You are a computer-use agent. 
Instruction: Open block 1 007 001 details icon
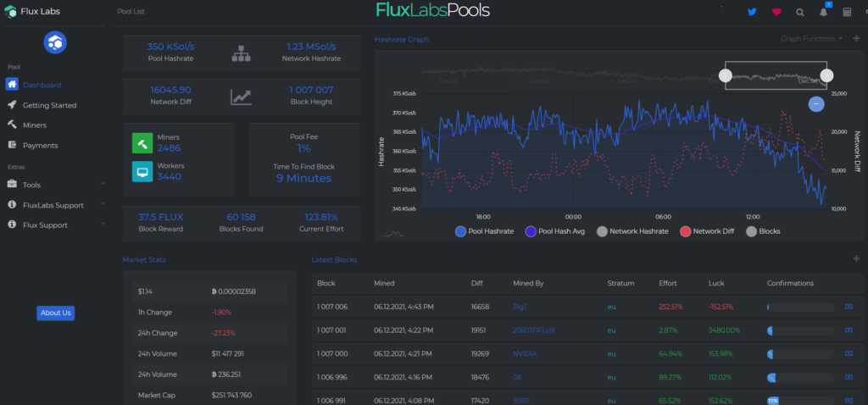pyautogui.click(x=849, y=330)
